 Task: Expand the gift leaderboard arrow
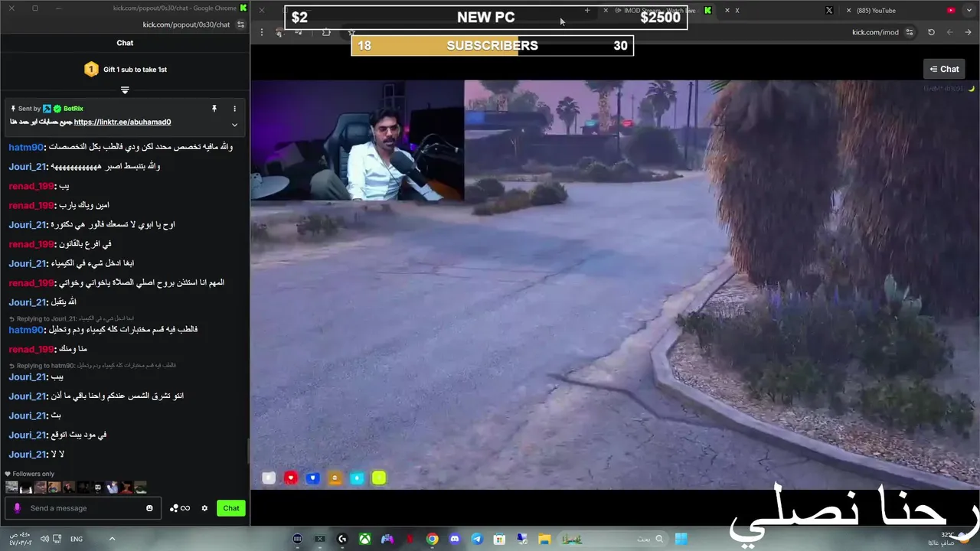125,90
